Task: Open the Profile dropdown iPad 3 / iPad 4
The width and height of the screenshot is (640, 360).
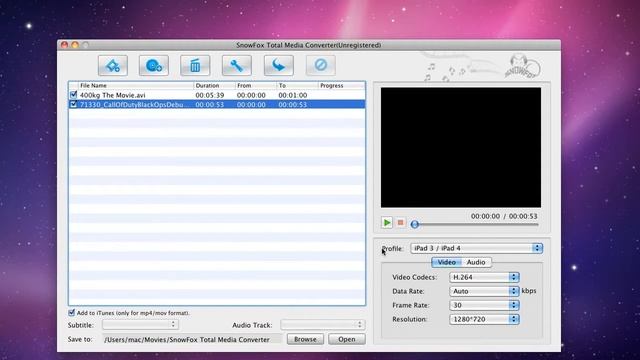Action: point(476,248)
